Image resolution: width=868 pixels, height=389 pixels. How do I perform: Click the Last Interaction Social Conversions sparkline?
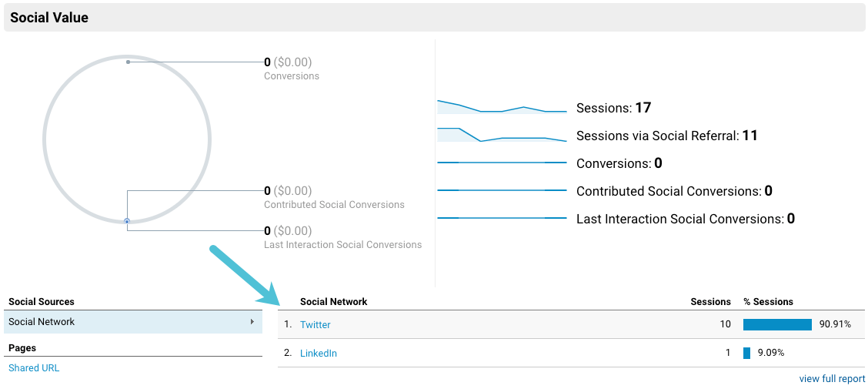502,218
